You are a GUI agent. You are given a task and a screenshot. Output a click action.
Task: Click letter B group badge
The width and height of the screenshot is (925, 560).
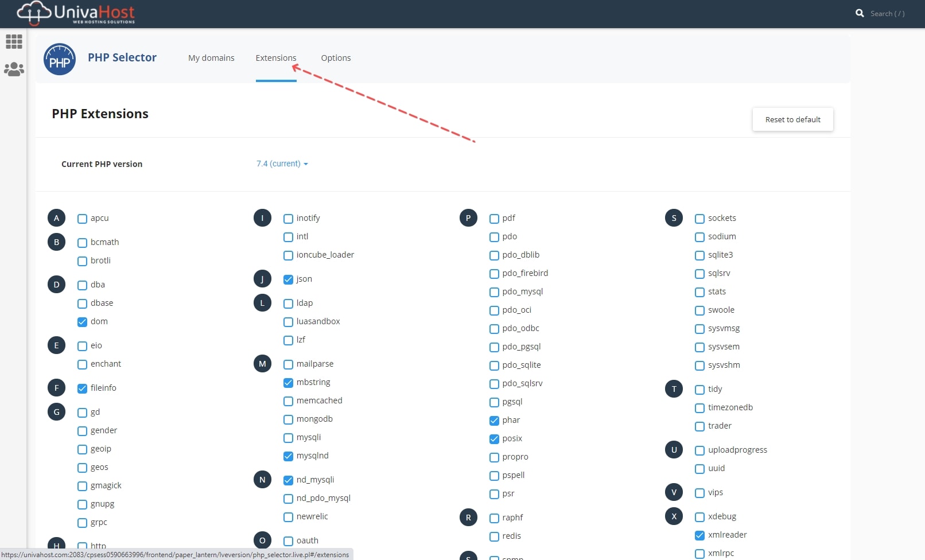click(56, 242)
